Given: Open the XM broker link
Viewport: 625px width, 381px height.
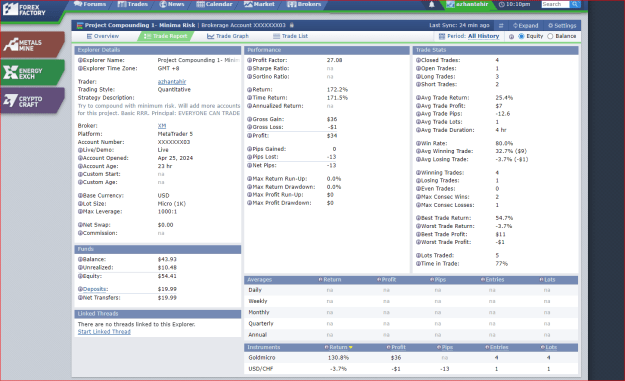Looking at the screenshot, I should [162, 126].
